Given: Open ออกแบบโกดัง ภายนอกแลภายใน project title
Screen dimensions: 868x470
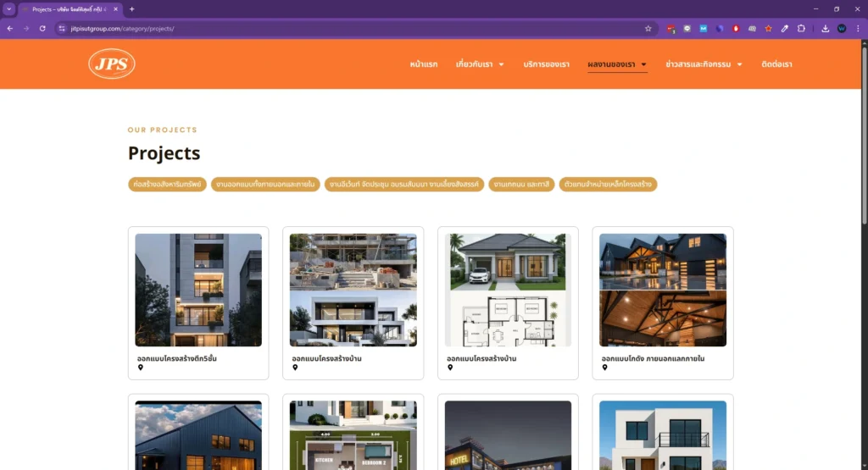Looking at the screenshot, I should (x=653, y=358).
